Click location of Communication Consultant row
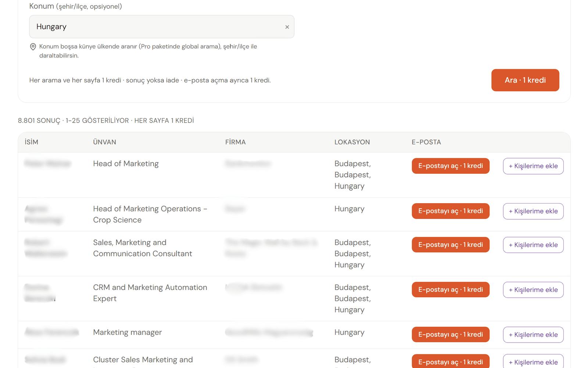Screen dimensions: 588x368 click(x=353, y=254)
